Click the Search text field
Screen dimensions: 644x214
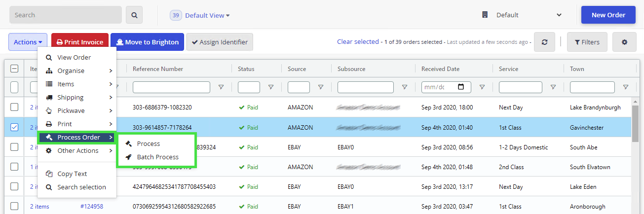pos(66,15)
